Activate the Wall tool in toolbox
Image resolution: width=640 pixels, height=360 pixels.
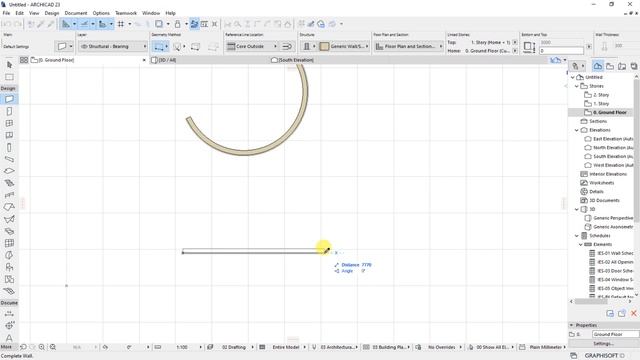[x=9, y=99]
